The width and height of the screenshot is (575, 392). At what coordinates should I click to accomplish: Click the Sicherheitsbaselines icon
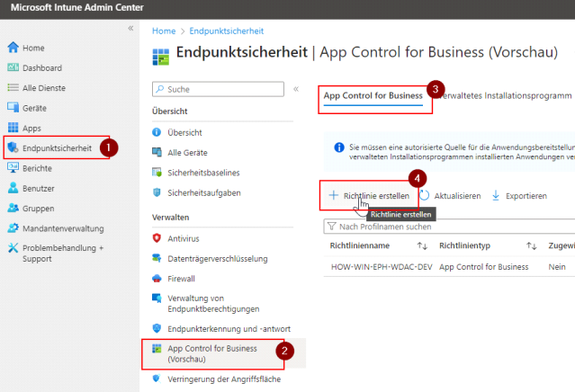pos(157,173)
